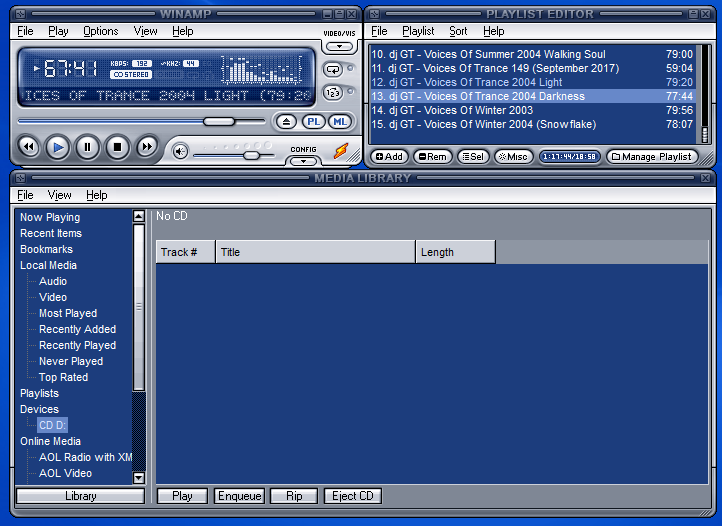Select Voices Of Trance 149 (September 2017)
The width and height of the screenshot is (722, 526).
[532, 68]
